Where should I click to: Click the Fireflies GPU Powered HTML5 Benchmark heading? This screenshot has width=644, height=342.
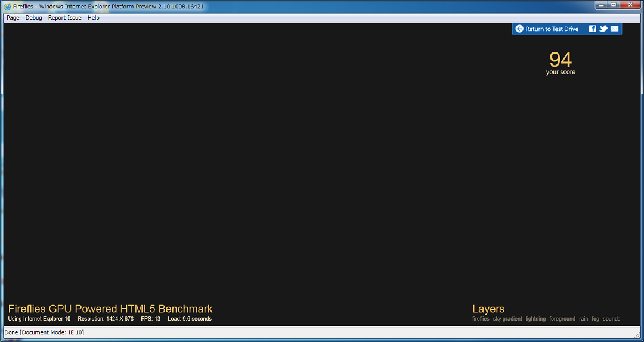pyautogui.click(x=110, y=309)
